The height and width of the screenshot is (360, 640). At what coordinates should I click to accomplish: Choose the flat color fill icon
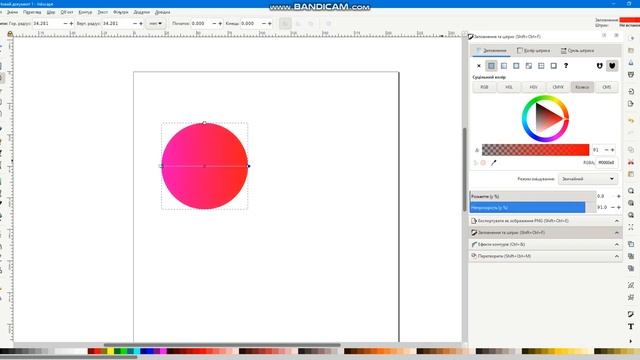(x=491, y=66)
